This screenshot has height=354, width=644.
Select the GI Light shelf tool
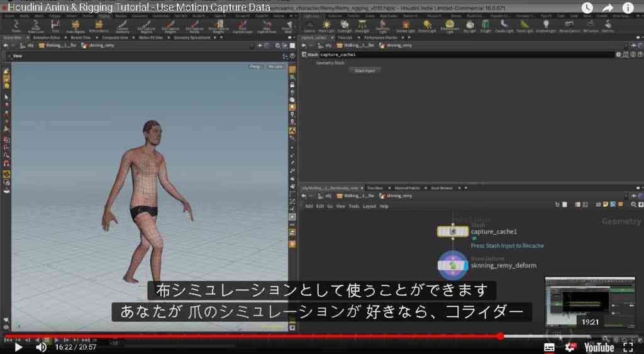coord(485,26)
